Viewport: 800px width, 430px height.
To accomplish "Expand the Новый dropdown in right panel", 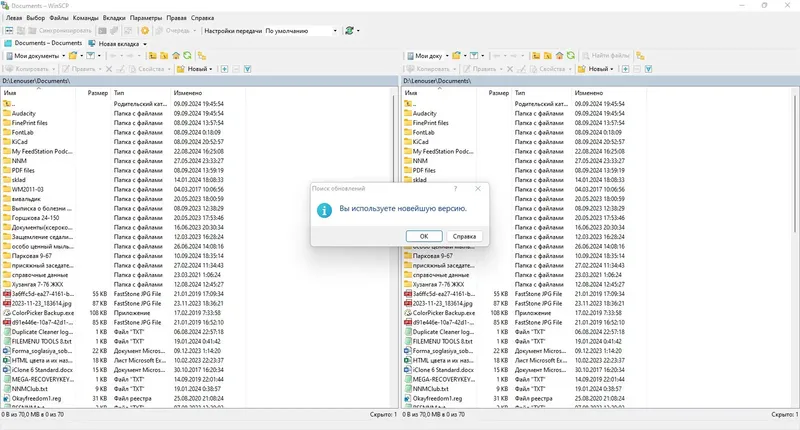I will pyautogui.click(x=612, y=69).
